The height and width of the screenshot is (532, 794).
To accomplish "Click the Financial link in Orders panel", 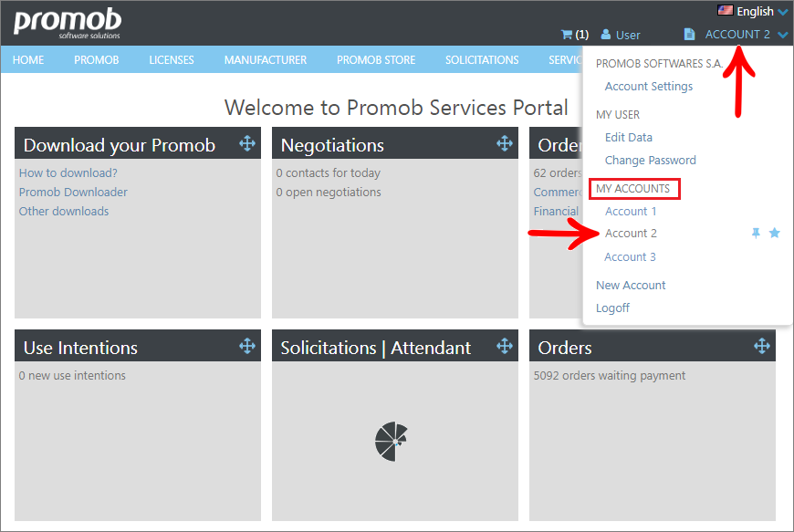I will (556, 211).
